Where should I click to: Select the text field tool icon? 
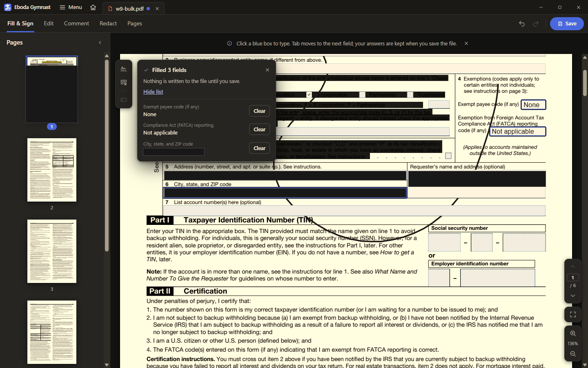pyautogui.click(x=124, y=100)
